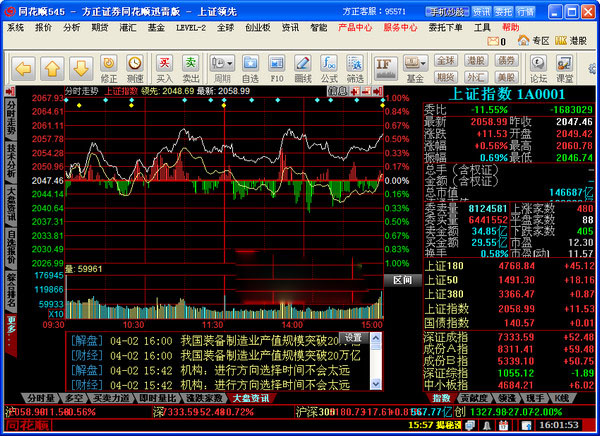
Task: Click the 手机炒股 title bar button
Action: tap(447, 12)
